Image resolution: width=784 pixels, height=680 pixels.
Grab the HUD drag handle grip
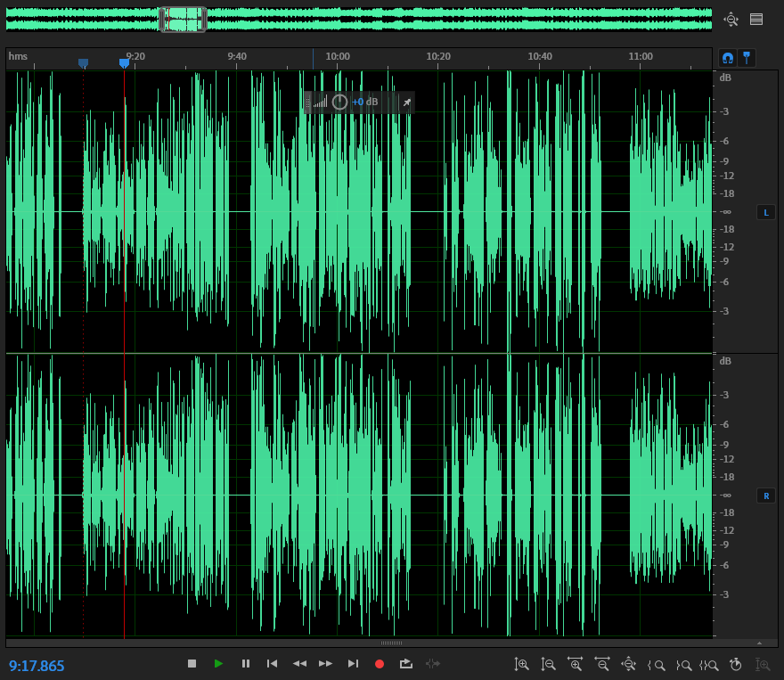tap(308, 102)
